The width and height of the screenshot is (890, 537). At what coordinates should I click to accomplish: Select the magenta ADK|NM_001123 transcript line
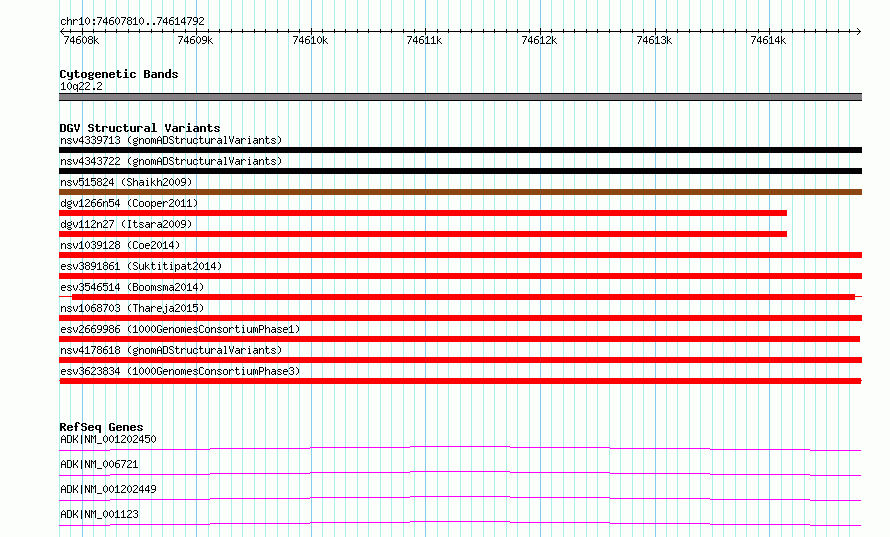460,523
